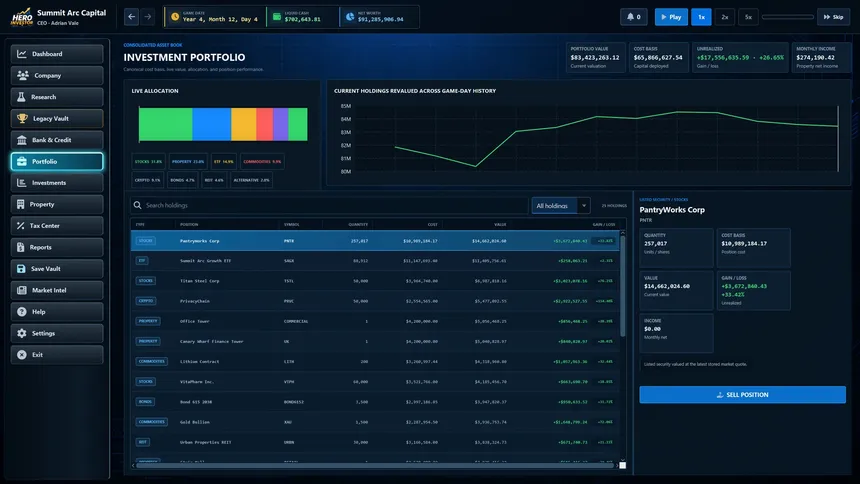The height and width of the screenshot is (484, 860).
Task: Click the Company people icon
Action: (22, 75)
